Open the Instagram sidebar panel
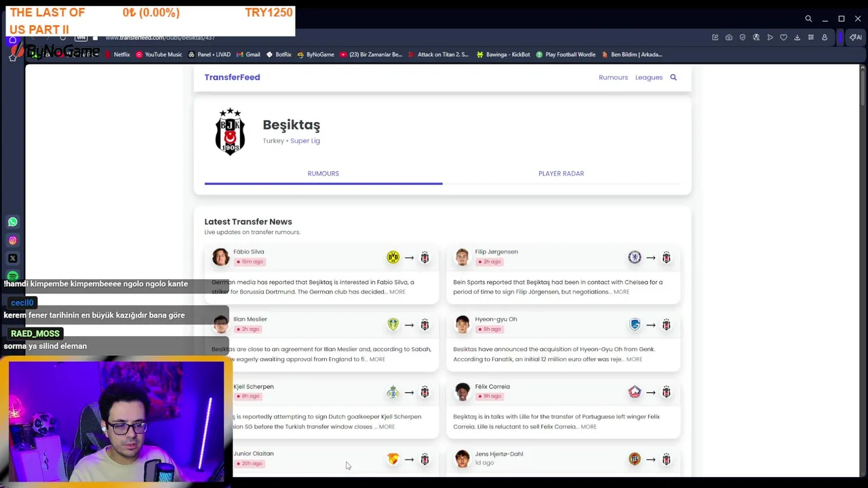The width and height of the screenshot is (868, 488). [12, 240]
